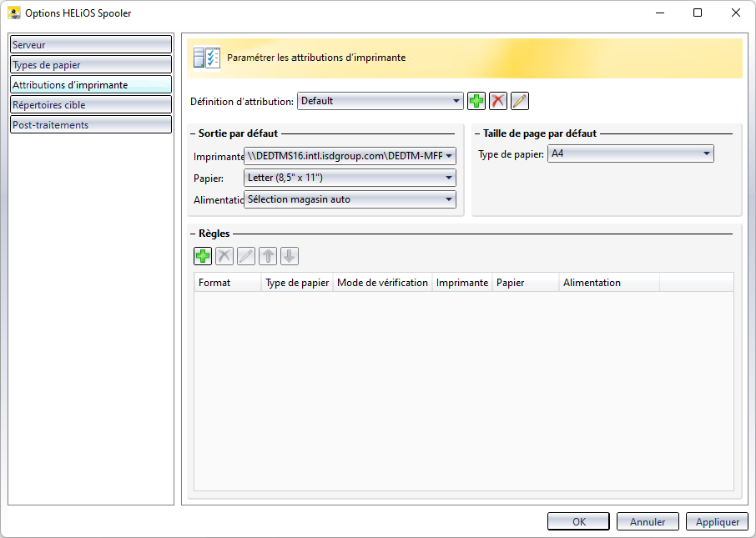The width and height of the screenshot is (756, 538).
Task: Sort by Papier column header
Action: (x=526, y=283)
